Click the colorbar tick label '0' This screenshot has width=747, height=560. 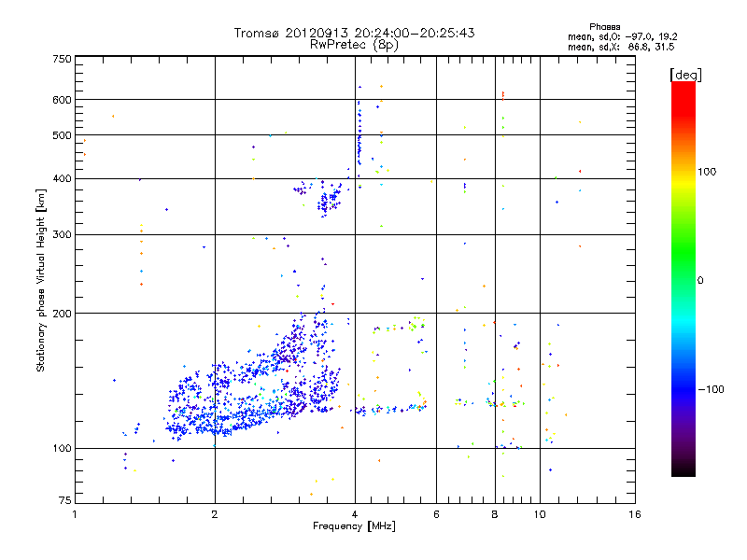700,281
